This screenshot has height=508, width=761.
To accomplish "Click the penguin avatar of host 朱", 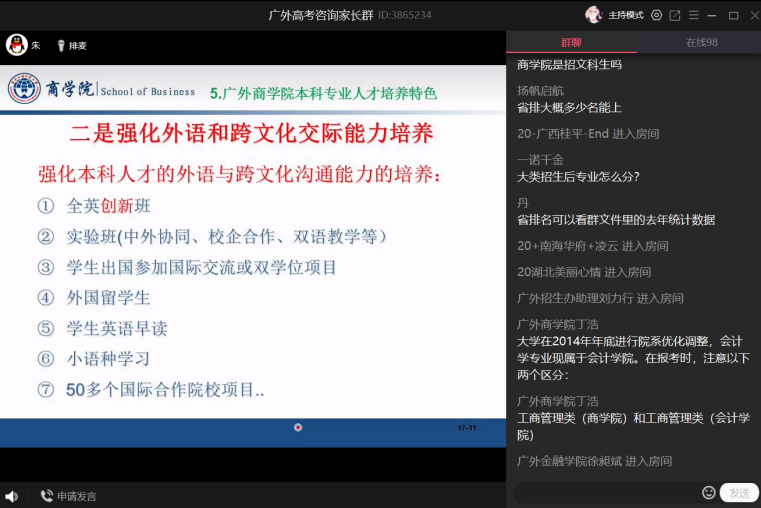I will (x=17, y=45).
